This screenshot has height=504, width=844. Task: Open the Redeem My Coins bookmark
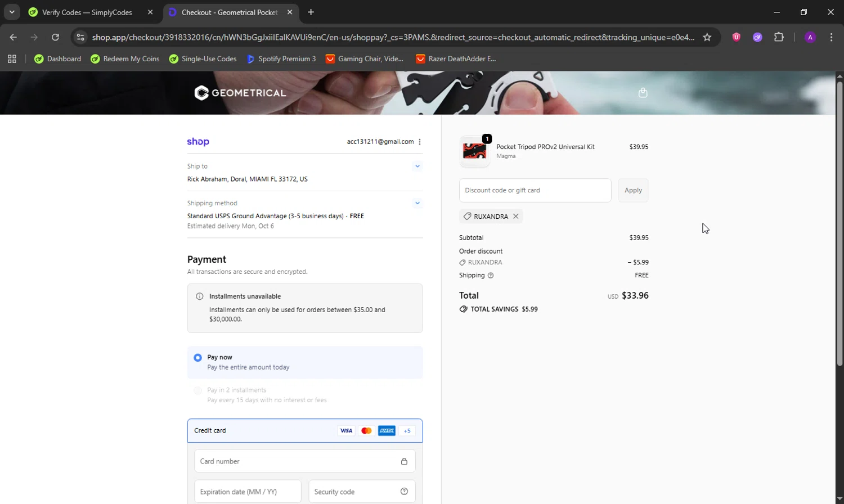pyautogui.click(x=125, y=58)
